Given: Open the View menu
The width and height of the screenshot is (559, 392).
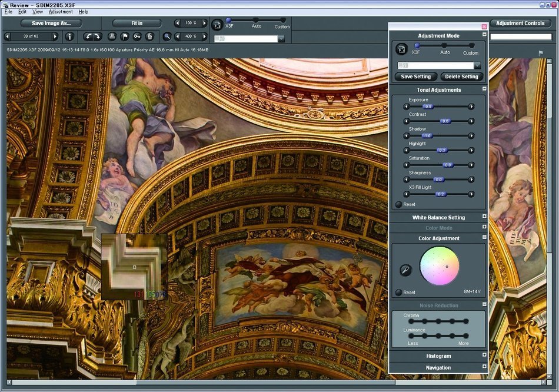Looking at the screenshot, I should (x=38, y=12).
